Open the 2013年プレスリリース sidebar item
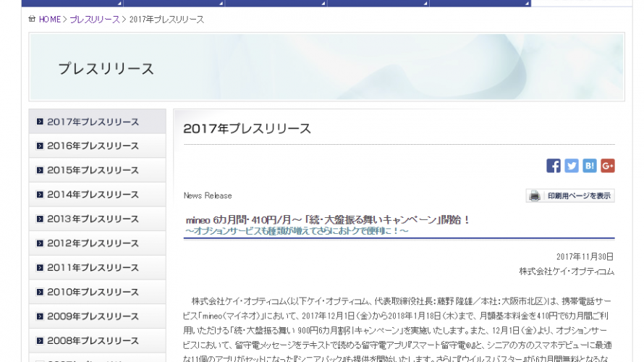Screen dimensions: 644x362 pyautogui.click(x=98, y=219)
